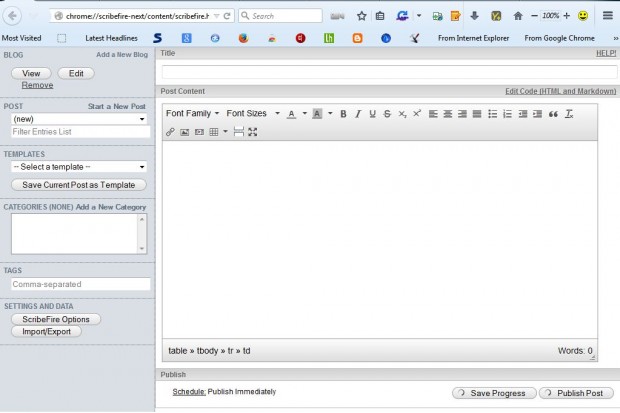
Task: Apply italic formatting in the editor toolbar
Action: coord(357,114)
